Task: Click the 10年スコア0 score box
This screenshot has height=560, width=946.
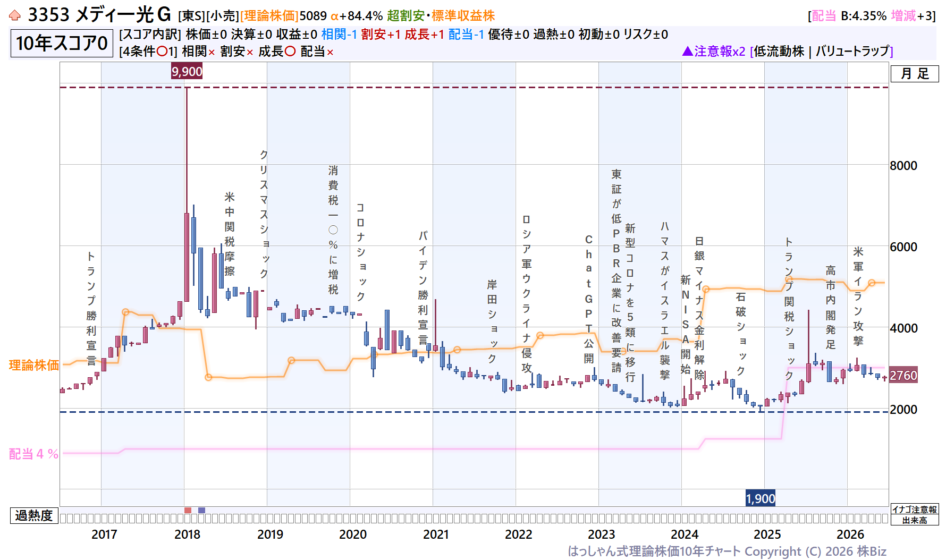Action: (x=62, y=43)
